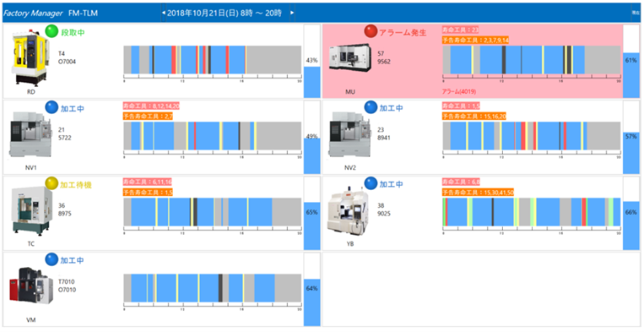Screen dimensions: 644x332
Task: Select YB's 66% utilization bar
Action: (630, 213)
